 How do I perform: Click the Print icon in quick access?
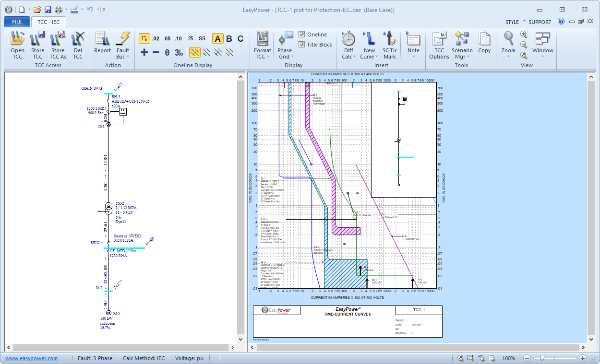pyautogui.click(x=58, y=9)
